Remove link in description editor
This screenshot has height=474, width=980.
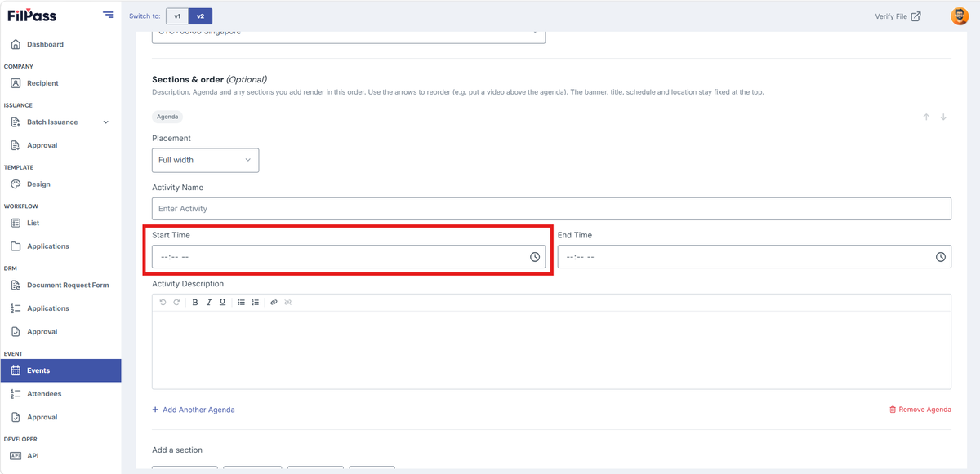288,302
